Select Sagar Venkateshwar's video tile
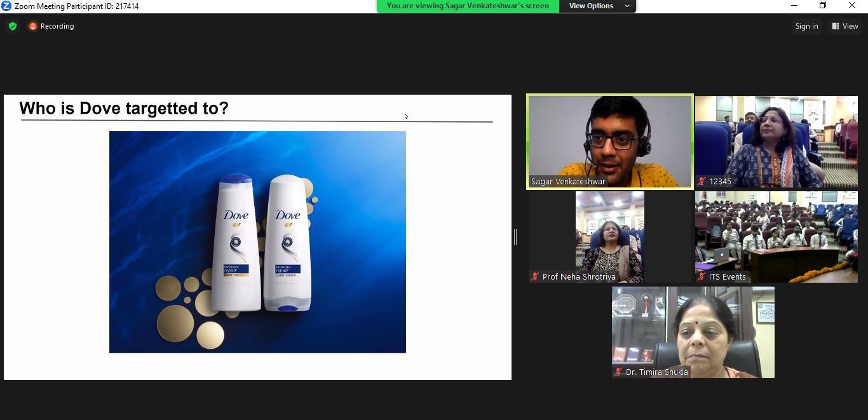Screen dimensions: 868x420 pyautogui.click(x=610, y=142)
